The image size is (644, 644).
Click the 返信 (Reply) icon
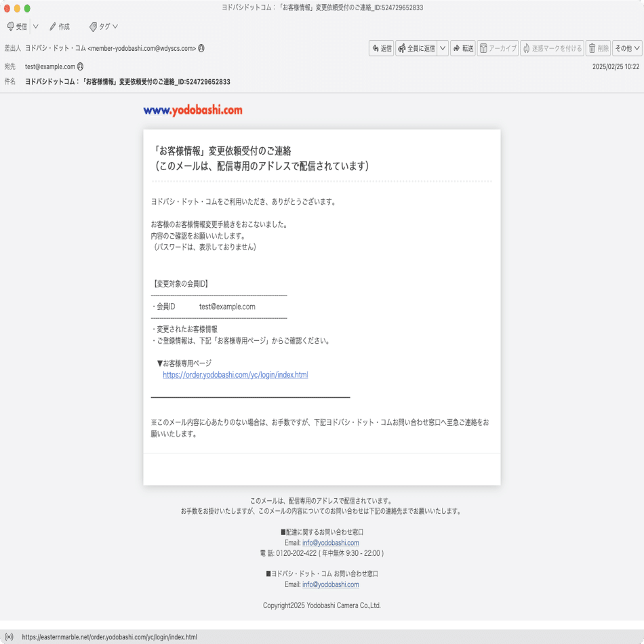point(381,48)
